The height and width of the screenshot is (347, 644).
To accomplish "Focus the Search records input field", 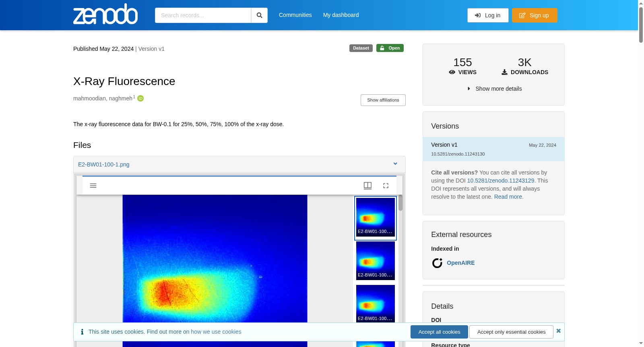I will point(203,15).
